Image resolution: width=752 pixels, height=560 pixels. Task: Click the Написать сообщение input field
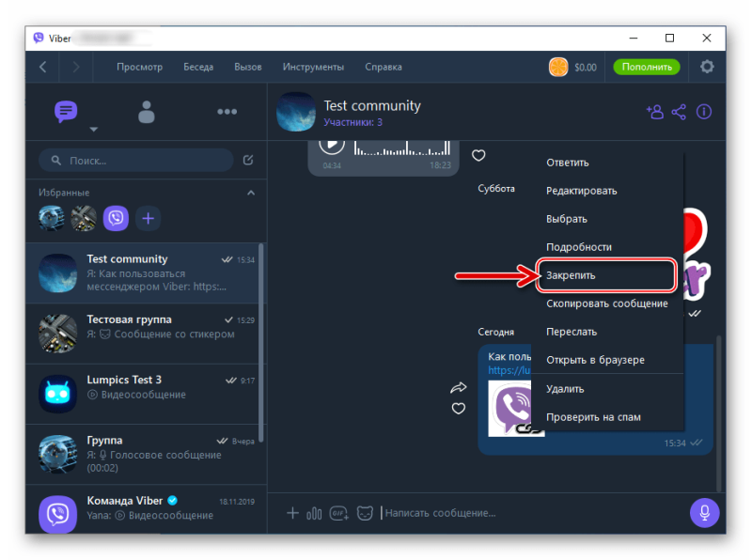click(x=532, y=513)
